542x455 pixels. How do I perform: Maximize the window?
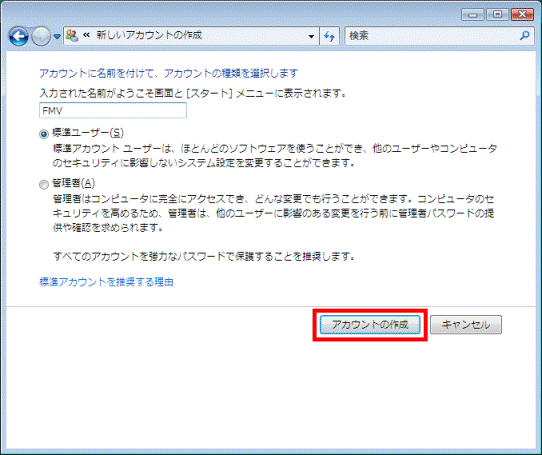pyautogui.click(x=497, y=15)
